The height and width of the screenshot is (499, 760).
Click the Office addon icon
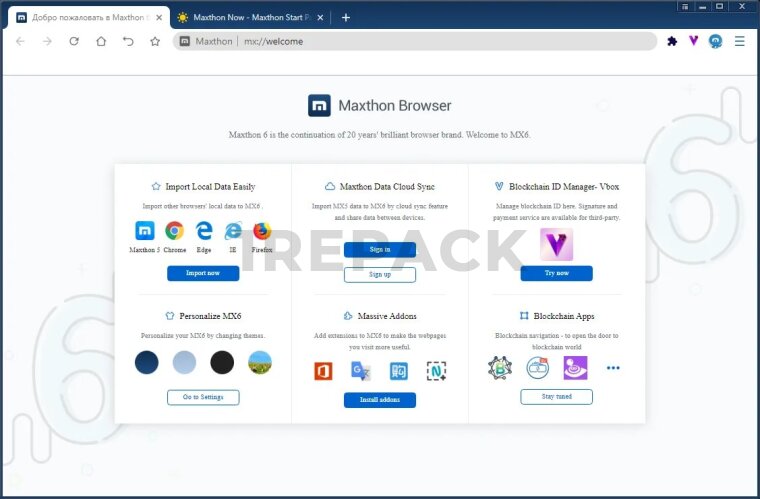pyautogui.click(x=323, y=371)
